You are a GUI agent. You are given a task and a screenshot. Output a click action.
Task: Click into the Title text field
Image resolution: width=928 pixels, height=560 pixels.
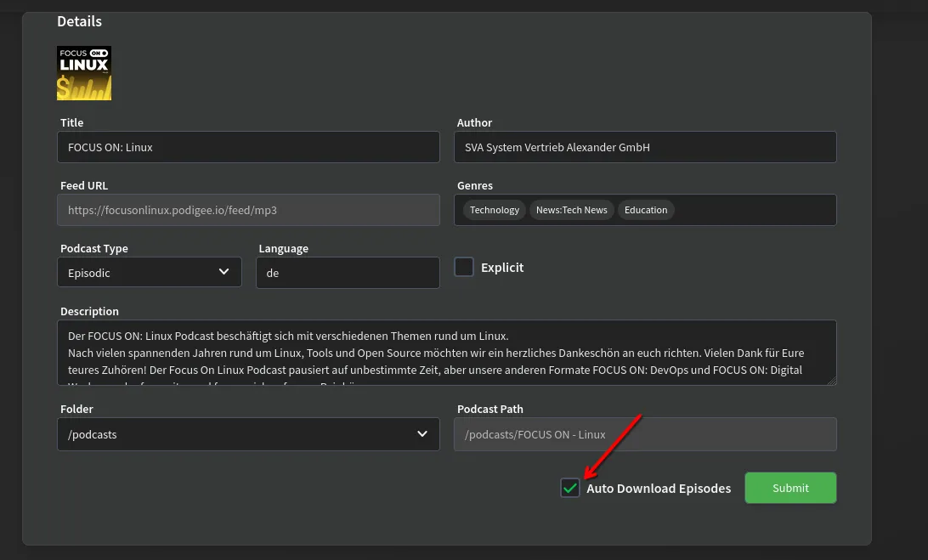[x=248, y=147]
